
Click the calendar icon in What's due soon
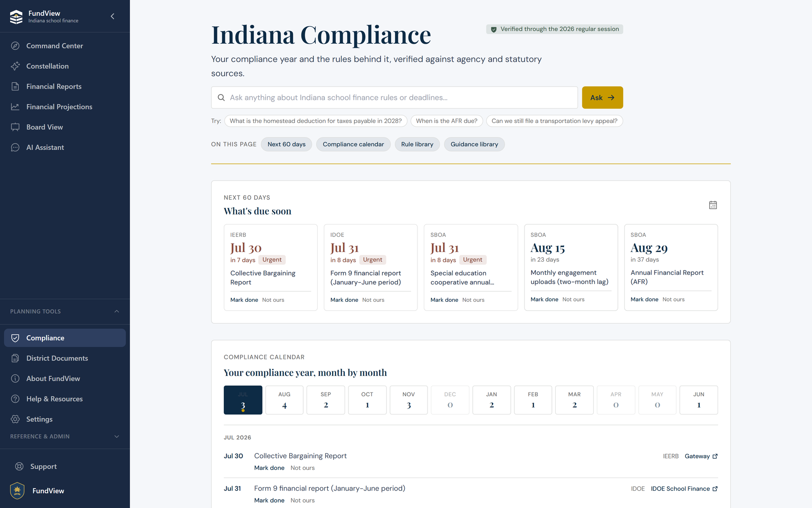click(x=713, y=205)
